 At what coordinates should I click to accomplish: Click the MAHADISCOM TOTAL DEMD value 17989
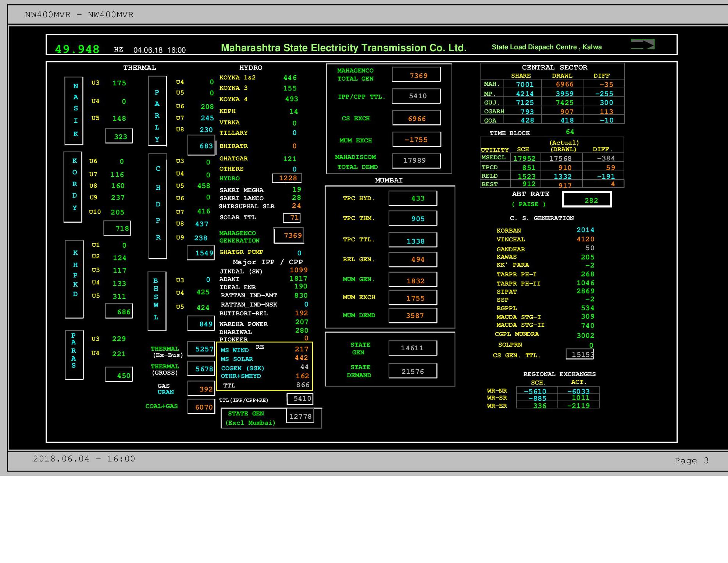[x=417, y=161]
